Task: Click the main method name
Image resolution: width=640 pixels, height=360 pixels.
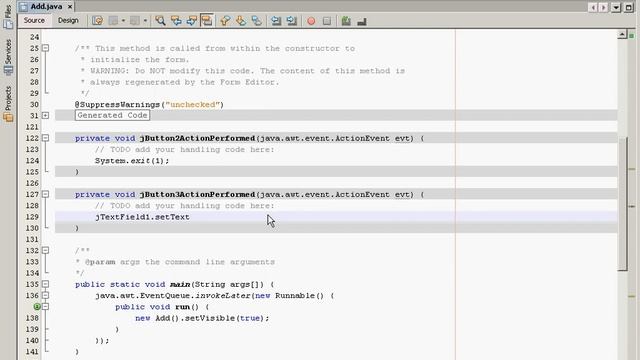Action: 180,284
